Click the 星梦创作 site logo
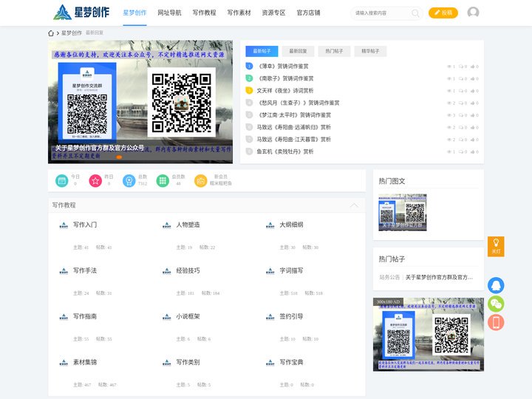The height and width of the screenshot is (399, 532). (81, 13)
